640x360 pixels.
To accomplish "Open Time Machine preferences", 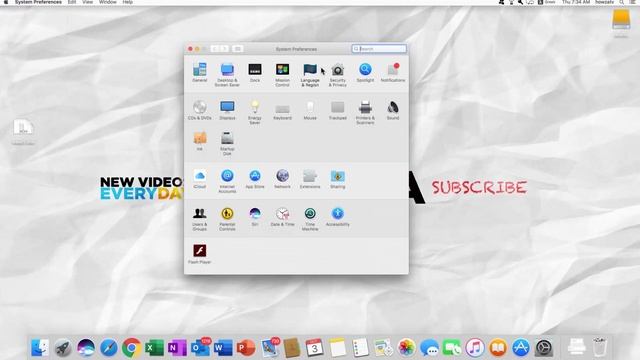I will point(310,219).
